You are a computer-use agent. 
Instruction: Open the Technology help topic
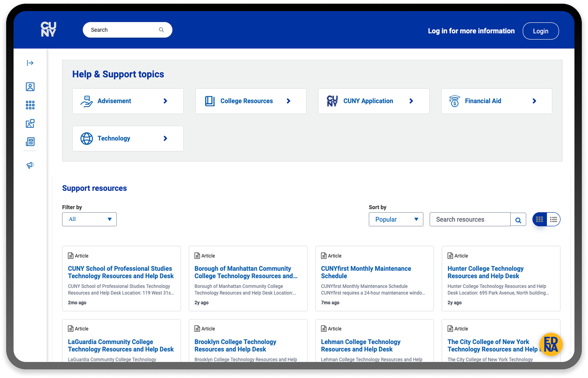point(128,138)
